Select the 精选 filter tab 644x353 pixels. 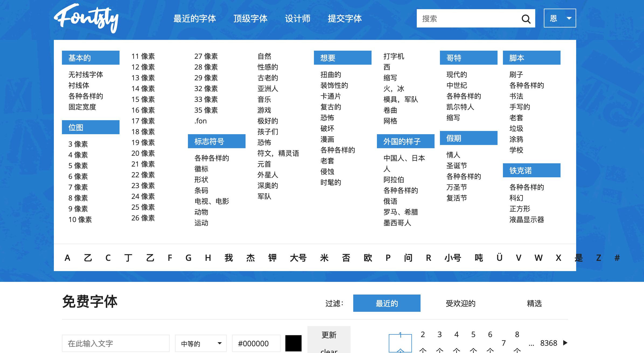pyautogui.click(x=534, y=303)
